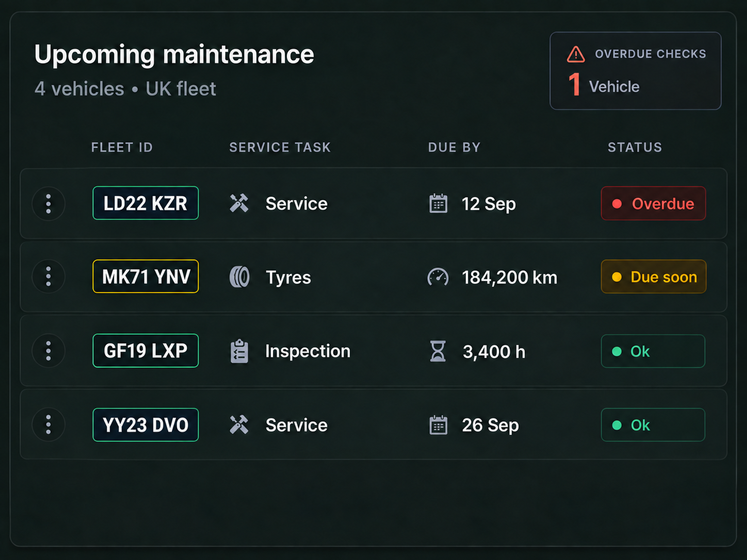Viewport: 747px width, 560px height.
Task: Open the row menu for MK71 YNV
Action: (x=48, y=276)
